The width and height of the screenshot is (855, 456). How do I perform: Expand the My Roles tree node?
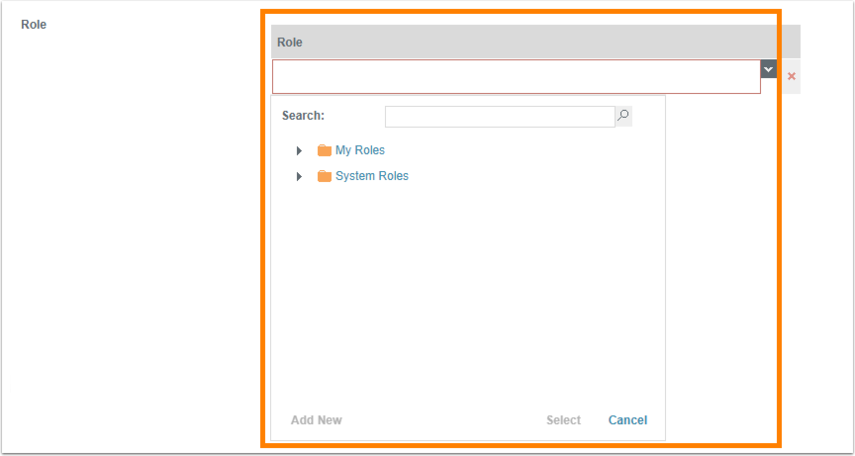click(x=299, y=151)
